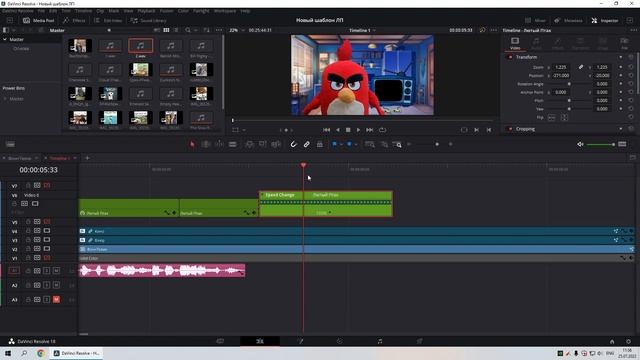This screenshot has width=640, height=360.
Task: Mute timeline audio with speaker icon
Action: (x=580, y=144)
